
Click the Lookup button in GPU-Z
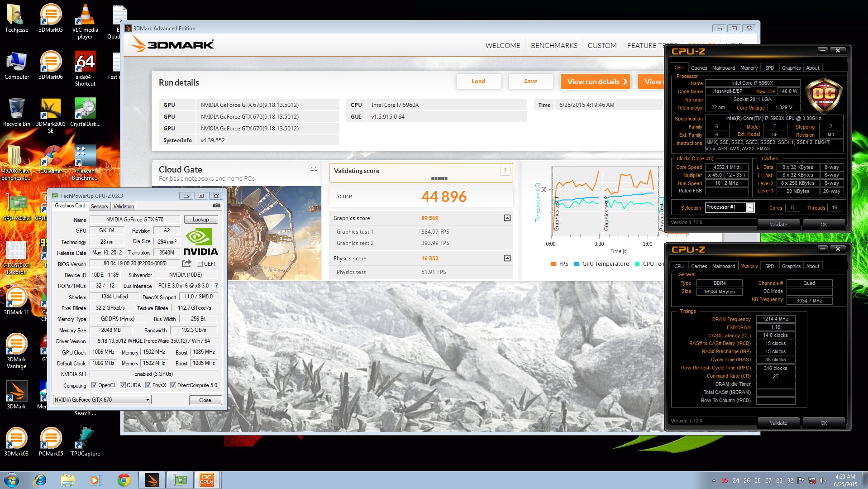(x=201, y=220)
